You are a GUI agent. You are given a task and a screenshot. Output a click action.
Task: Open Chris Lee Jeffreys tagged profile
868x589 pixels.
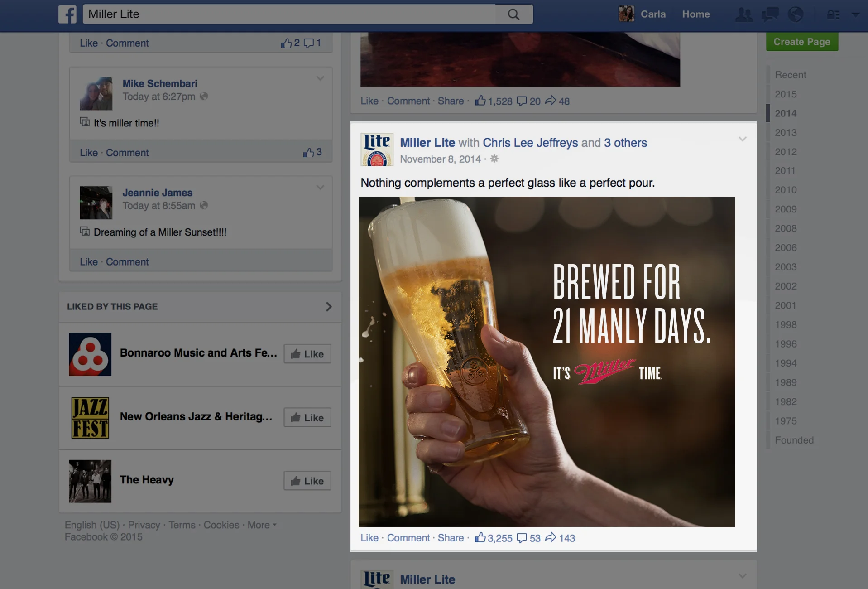coord(530,143)
